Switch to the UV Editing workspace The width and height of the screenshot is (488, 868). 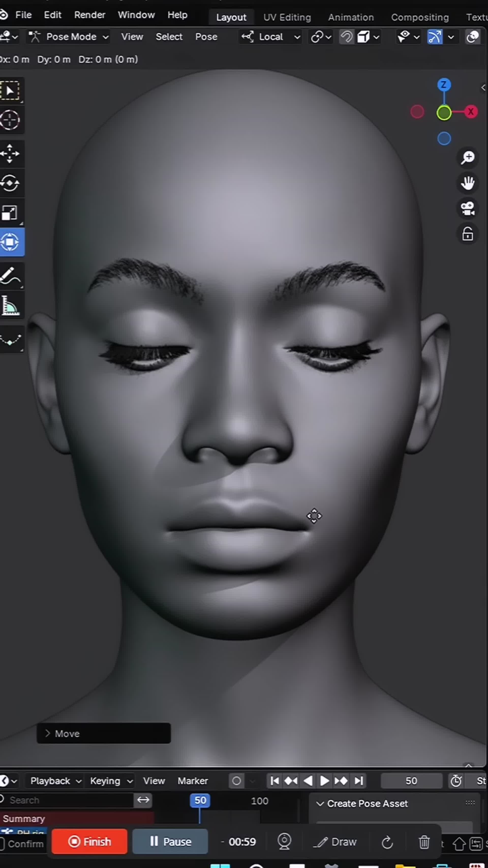coord(287,17)
